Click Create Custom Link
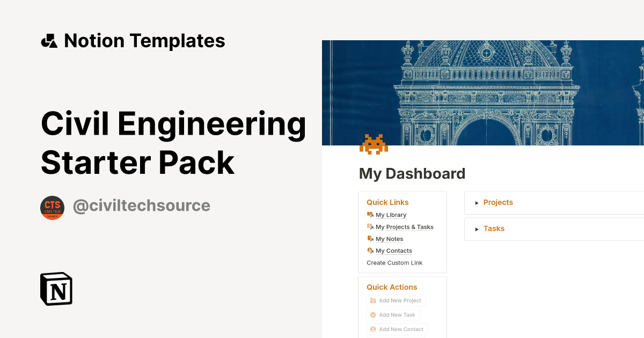Image resolution: width=644 pixels, height=338 pixels. 394,262
